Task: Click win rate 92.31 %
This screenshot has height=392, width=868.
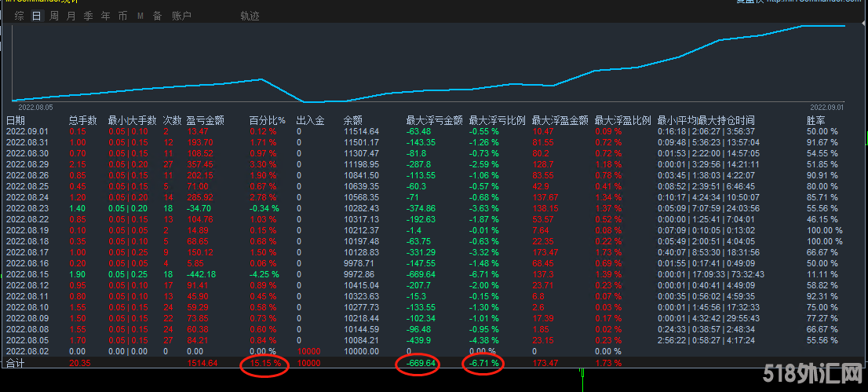Action: tap(822, 296)
